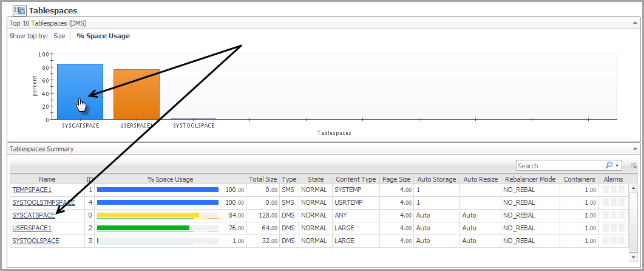Click TEMPSPACE1 blue space usage bar

point(158,190)
